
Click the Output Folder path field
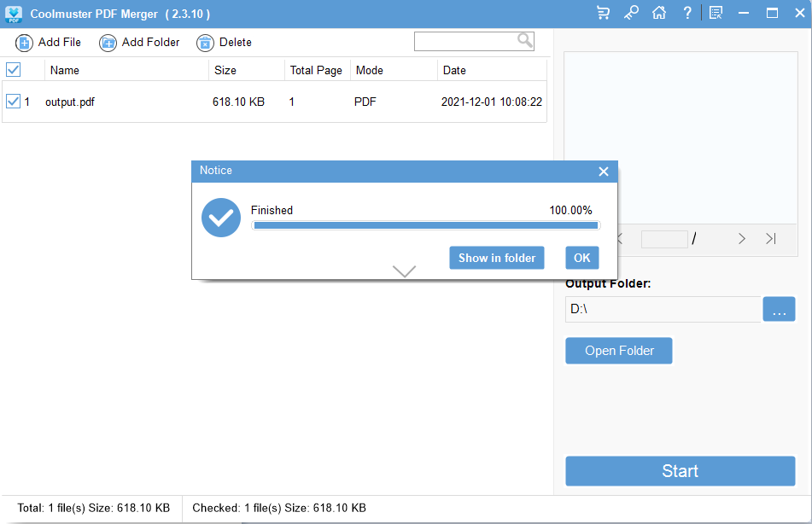[663, 309]
